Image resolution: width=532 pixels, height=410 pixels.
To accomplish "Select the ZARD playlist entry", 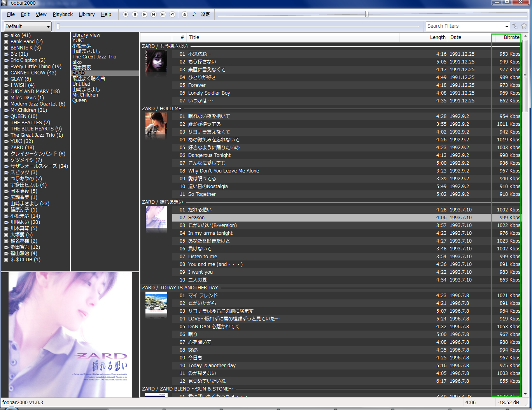I will click(x=105, y=73).
